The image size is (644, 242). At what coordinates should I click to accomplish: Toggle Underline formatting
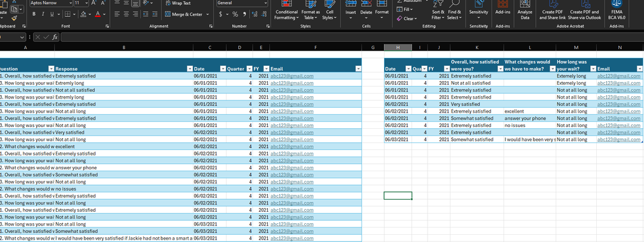click(52, 14)
